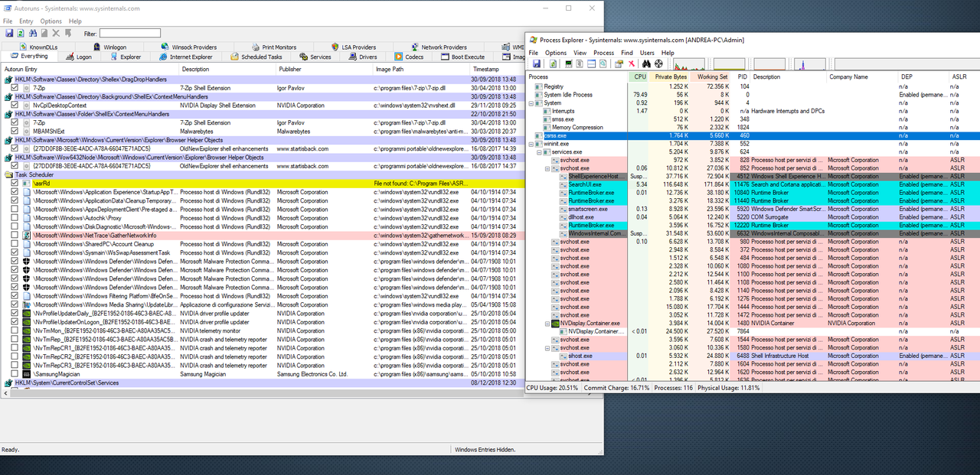Screen dimensions: 980x475
Task: Toggle the SamsungMagician entry checkbox
Action: [15, 374]
